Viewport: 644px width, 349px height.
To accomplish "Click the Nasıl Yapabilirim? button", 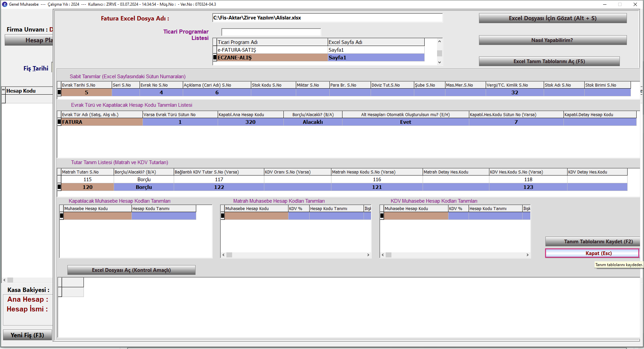I will [x=552, y=40].
